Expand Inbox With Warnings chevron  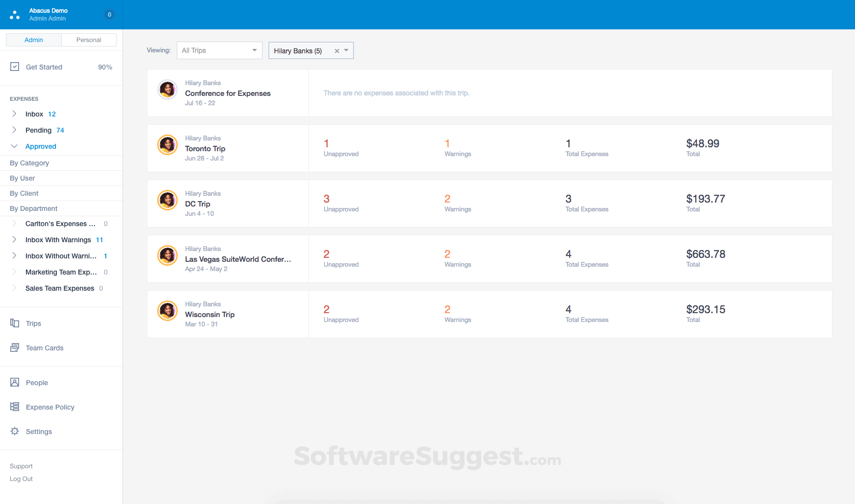coord(14,239)
